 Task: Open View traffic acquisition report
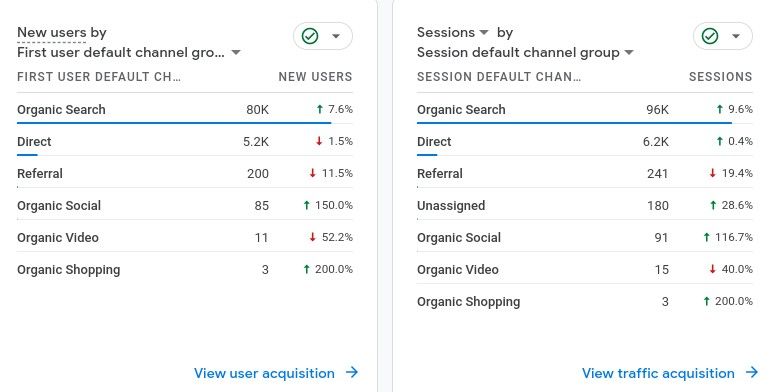(658, 373)
